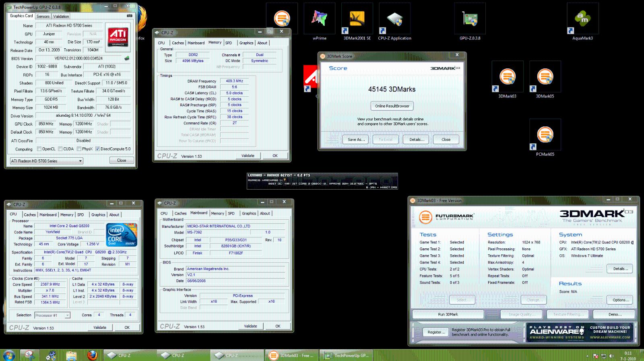
Task: Show hidden system tray icons arrow
Action: pyautogui.click(x=587, y=356)
